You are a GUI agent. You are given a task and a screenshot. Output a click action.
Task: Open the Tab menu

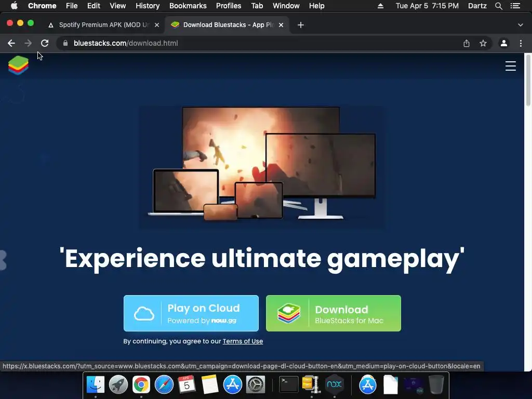point(257,6)
